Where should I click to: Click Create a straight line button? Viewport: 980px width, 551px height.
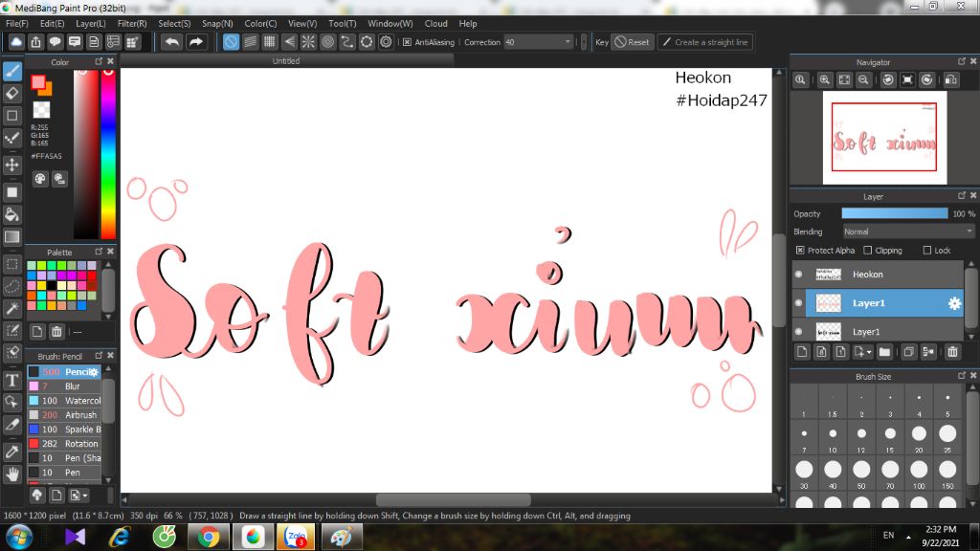[704, 42]
